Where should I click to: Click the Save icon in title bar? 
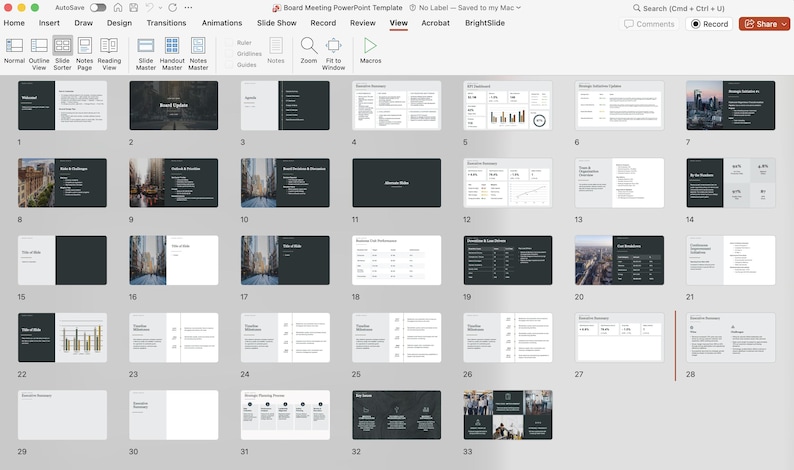[134, 8]
